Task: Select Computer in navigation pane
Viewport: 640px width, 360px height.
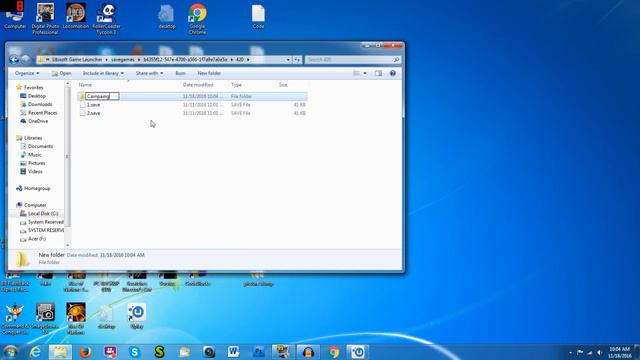Action: [x=35, y=205]
